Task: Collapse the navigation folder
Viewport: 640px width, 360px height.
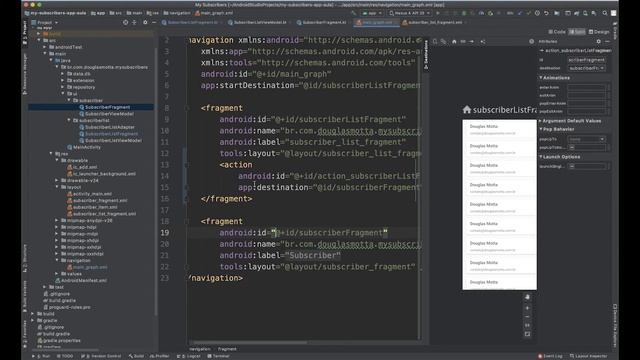Action: pos(57,260)
